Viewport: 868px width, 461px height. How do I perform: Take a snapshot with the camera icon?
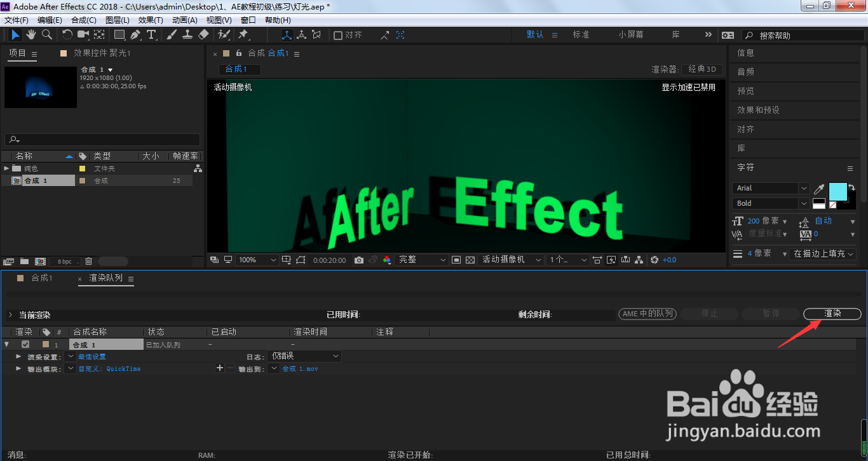[x=359, y=260]
